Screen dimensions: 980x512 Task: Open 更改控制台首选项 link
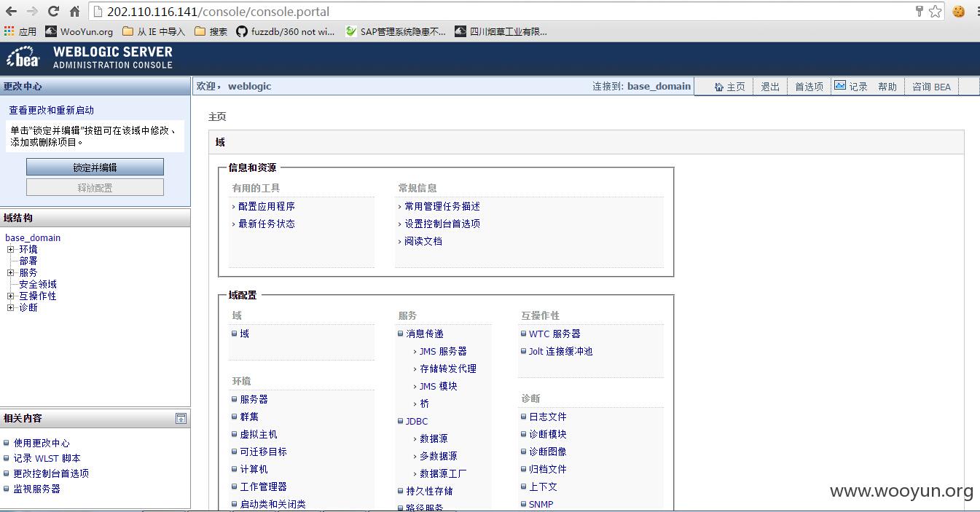pos(51,473)
